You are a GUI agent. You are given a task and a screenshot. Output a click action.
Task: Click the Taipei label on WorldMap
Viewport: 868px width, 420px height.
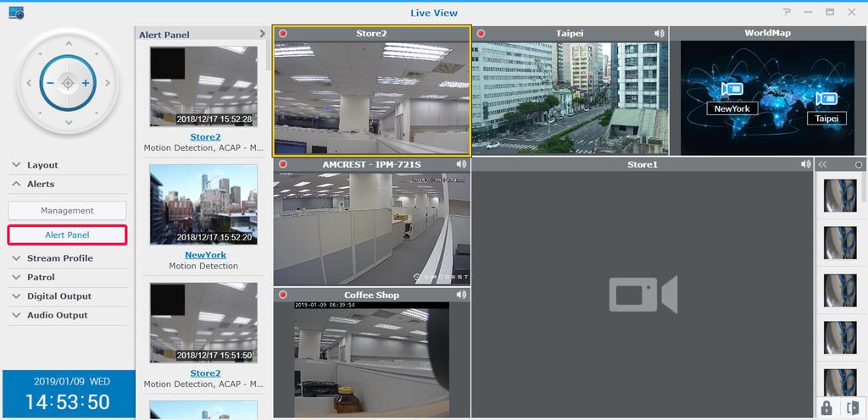coord(826,119)
